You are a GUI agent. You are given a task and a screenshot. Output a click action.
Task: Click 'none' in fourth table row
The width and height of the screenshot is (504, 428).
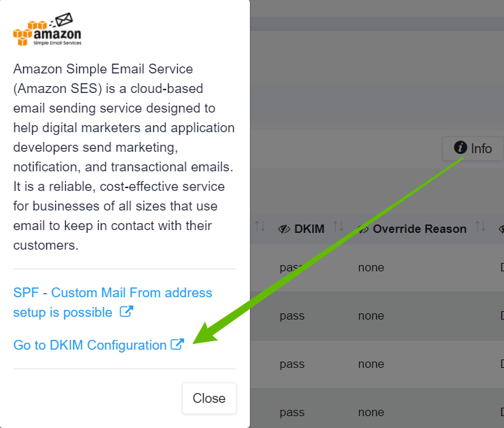click(x=371, y=413)
